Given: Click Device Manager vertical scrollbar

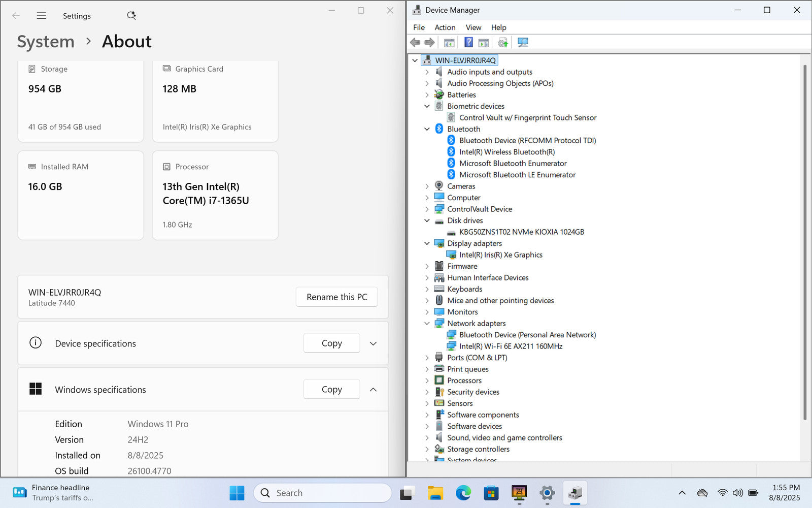Looking at the screenshot, I should tap(805, 242).
